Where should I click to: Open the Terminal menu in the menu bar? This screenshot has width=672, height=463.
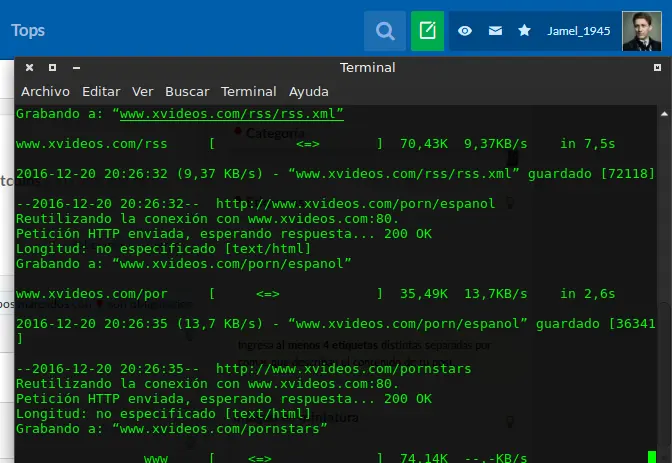[249, 91]
